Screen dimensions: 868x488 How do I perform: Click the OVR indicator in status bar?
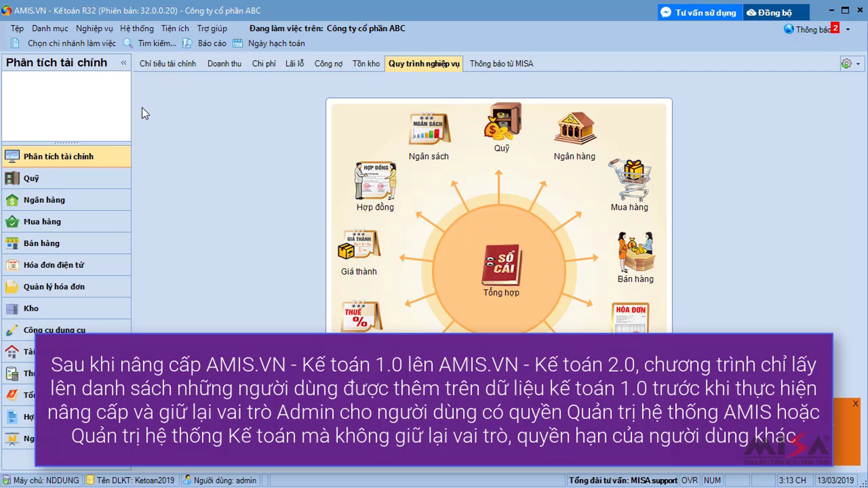point(690,480)
